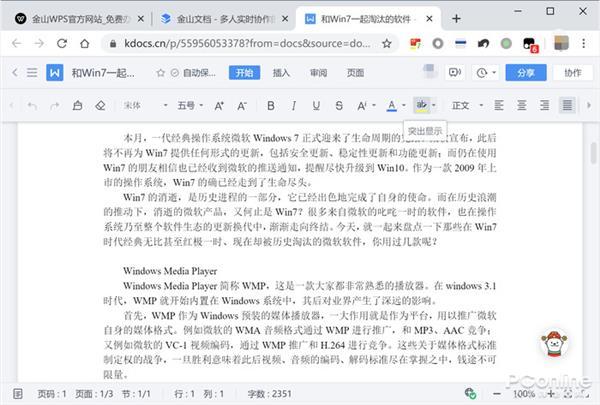The height and width of the screenshot is (405, 600).
Task: Click the kdocs.cn address bar
Action: click(247, 44)
